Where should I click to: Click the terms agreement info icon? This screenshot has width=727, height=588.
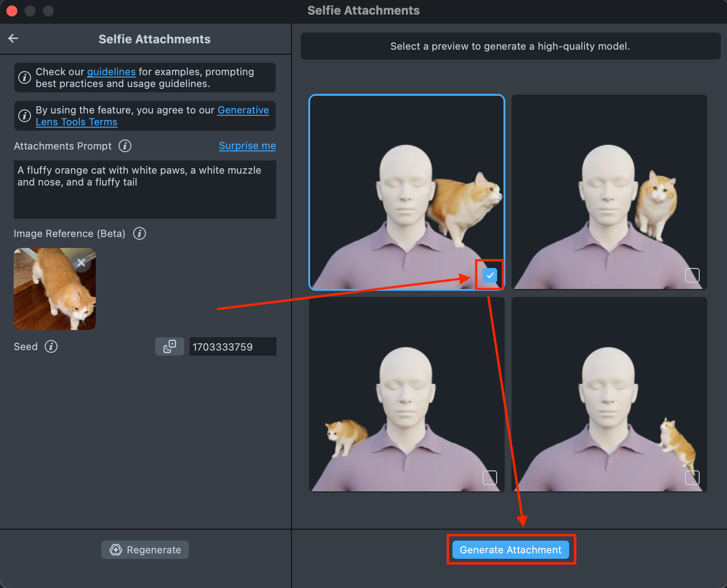25,116
